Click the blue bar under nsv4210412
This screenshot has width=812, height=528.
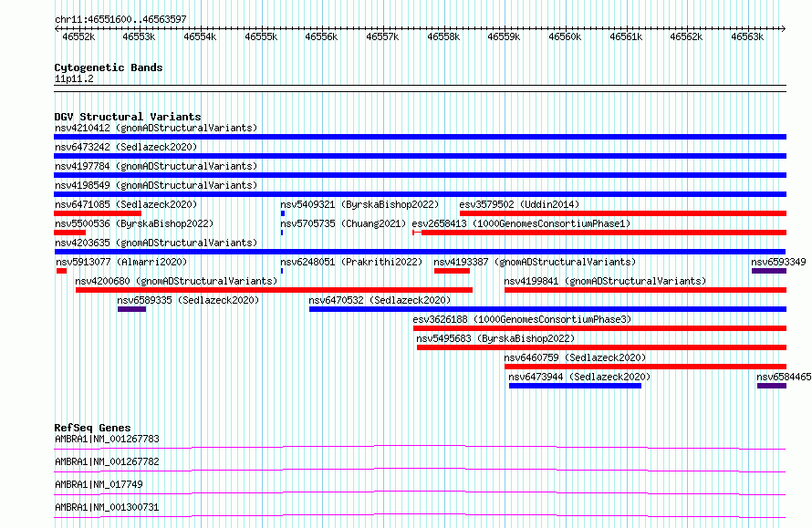coord(420,137)
